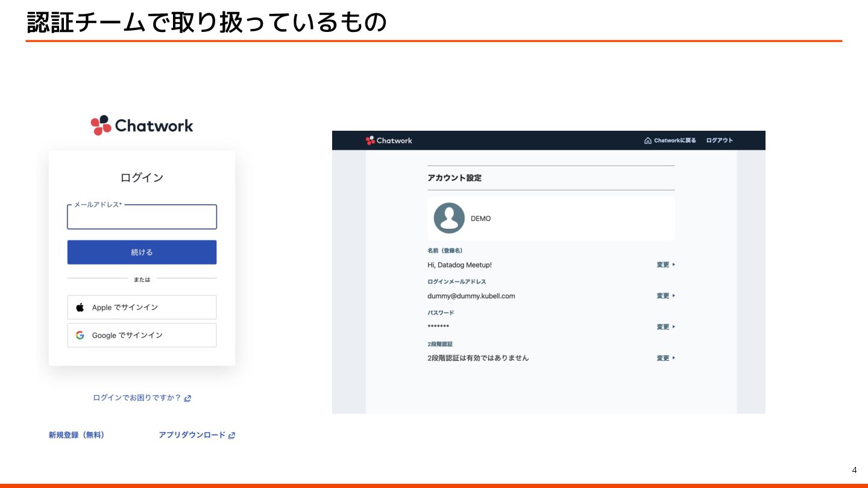Click the Apple logo icon
Image resolution: width=868 pixels, height=488 pixels.
click(x=80, y=307)
